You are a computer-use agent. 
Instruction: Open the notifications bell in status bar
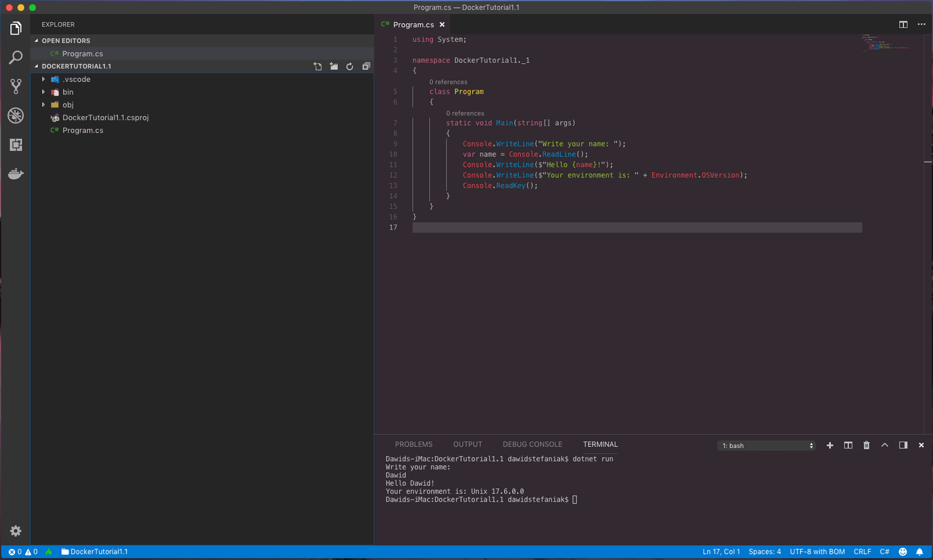pyautogui.click(x=920, y=551)
